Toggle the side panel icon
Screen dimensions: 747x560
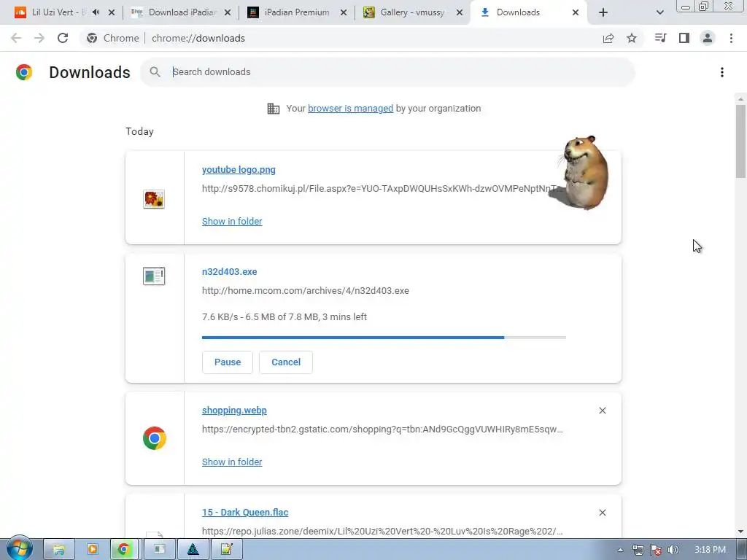coord(684,38)
